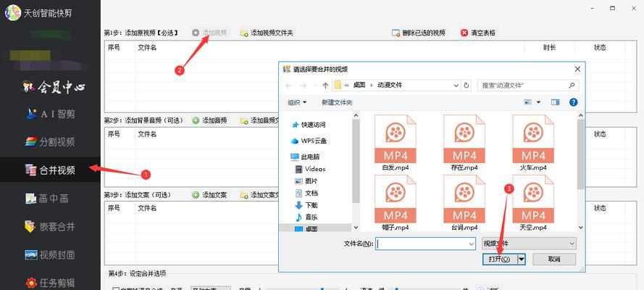Click 时长 column header in video table

click(x=549, y=48)
